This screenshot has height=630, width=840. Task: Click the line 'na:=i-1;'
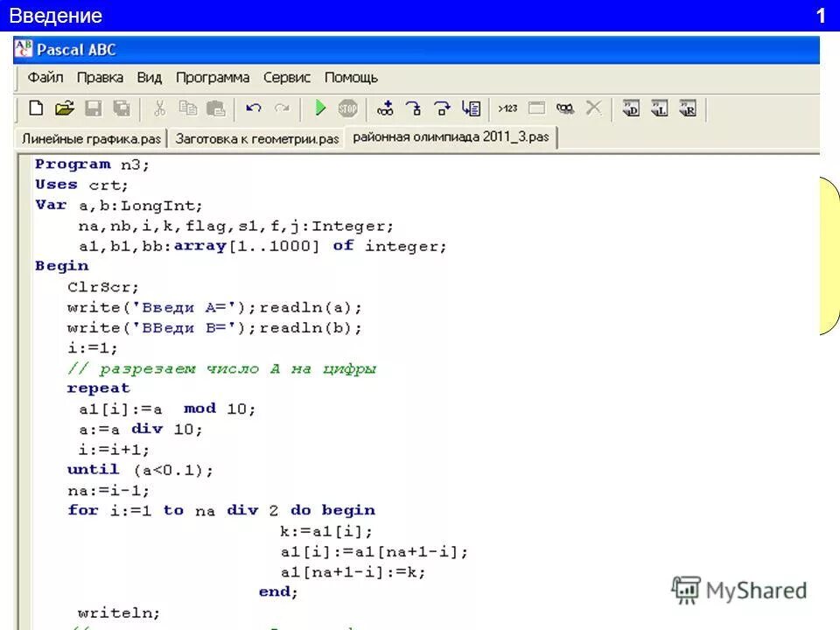pos(108,491)
